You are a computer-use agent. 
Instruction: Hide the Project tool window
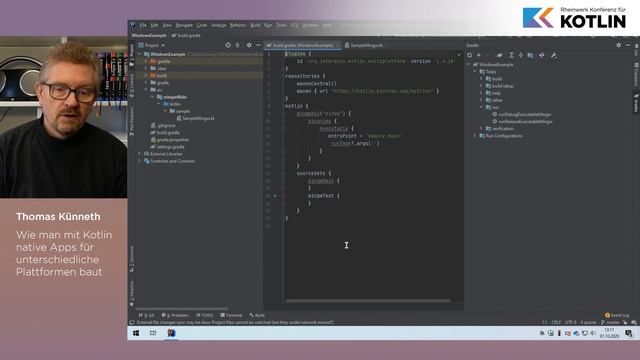[x=258, y=45]
